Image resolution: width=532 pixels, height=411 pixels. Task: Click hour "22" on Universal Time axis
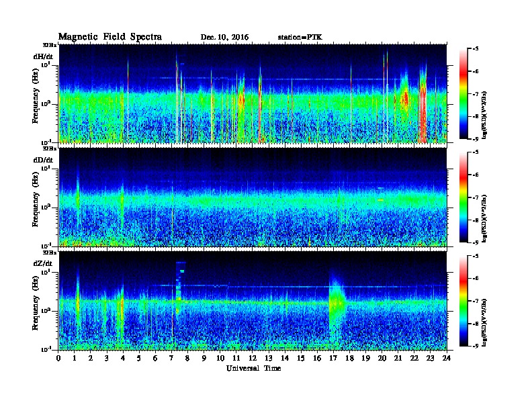tap(414, 358)
